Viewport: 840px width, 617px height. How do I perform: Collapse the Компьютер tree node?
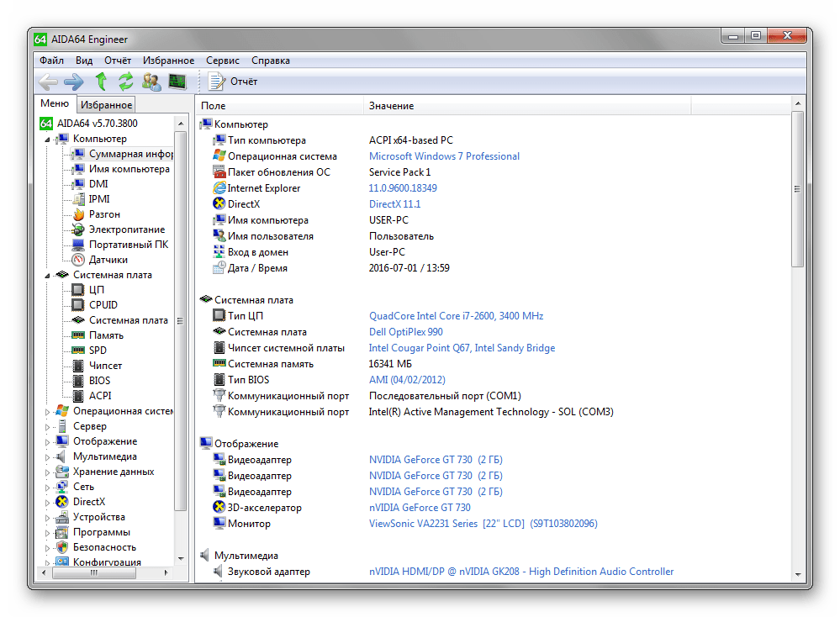47,140
